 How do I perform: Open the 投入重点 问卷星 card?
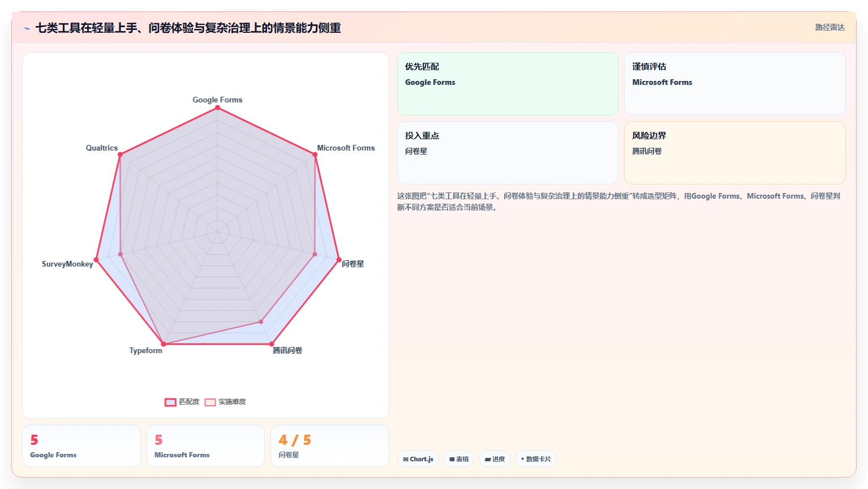click(508, 153)
